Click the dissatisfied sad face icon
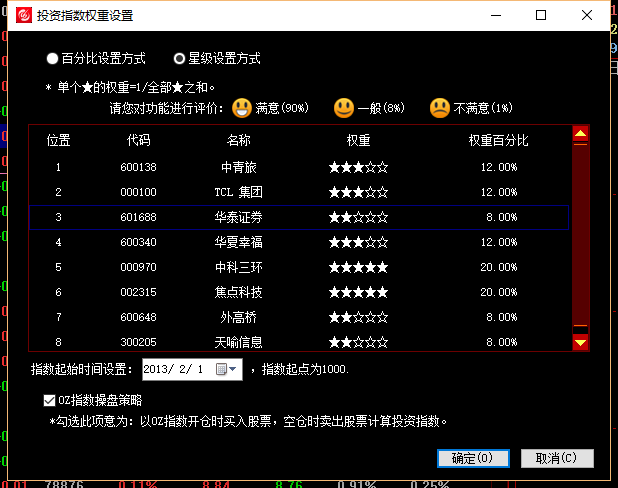The width and height of the screenshot is (618, 488). (x=440, y=107)
